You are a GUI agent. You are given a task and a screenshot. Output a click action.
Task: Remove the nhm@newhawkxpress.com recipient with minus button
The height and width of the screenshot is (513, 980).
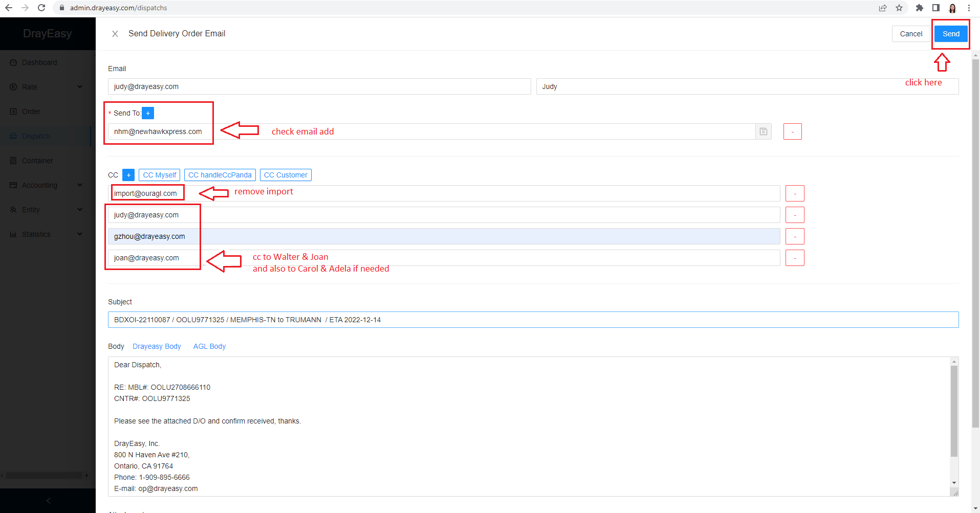[x=792, y=131]
